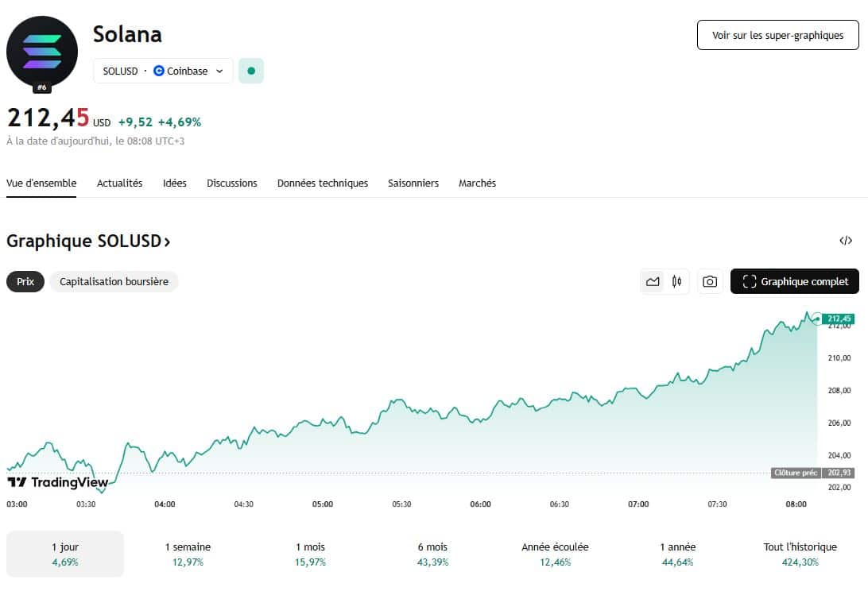The height and width of the screenshot is (595, 868).
Task: Click the 206,00 price axis label
Action: coord(839,423)
